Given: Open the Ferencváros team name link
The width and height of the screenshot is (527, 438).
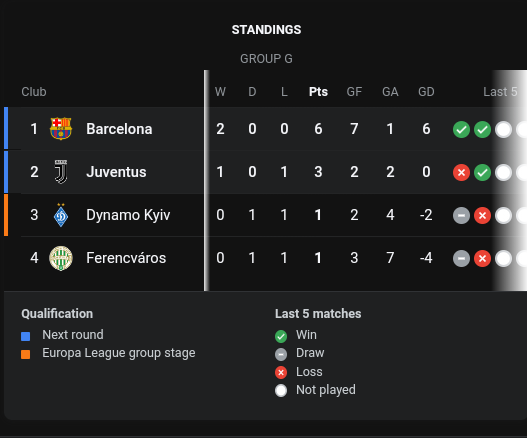Looking at the screenshot, I should 126,258.
